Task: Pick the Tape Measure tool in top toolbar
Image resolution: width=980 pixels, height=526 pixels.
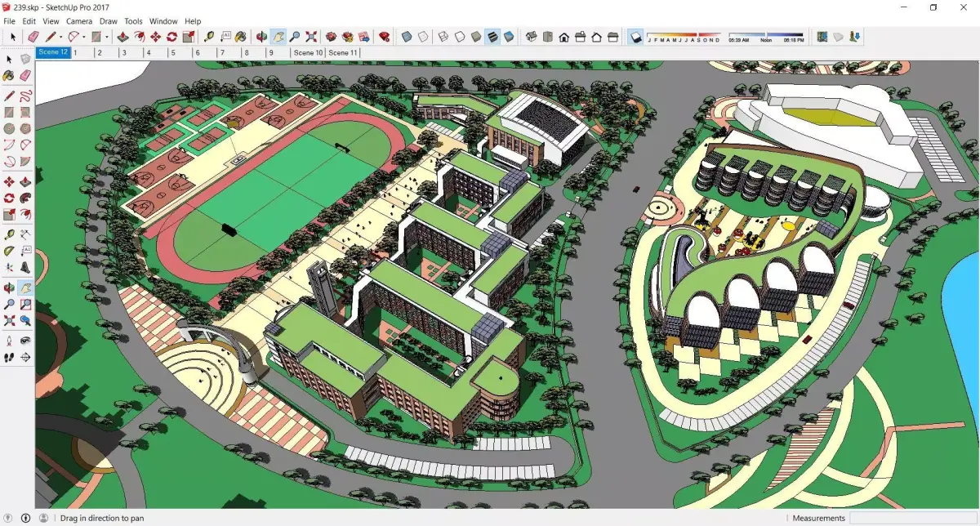Action: coord(208,37)
